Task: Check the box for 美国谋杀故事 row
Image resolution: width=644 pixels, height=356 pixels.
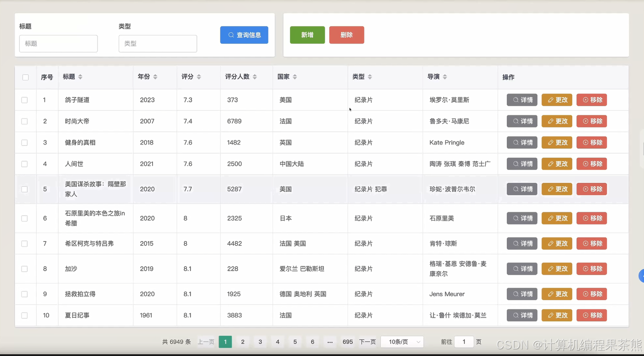Action: tap(25, 189)
